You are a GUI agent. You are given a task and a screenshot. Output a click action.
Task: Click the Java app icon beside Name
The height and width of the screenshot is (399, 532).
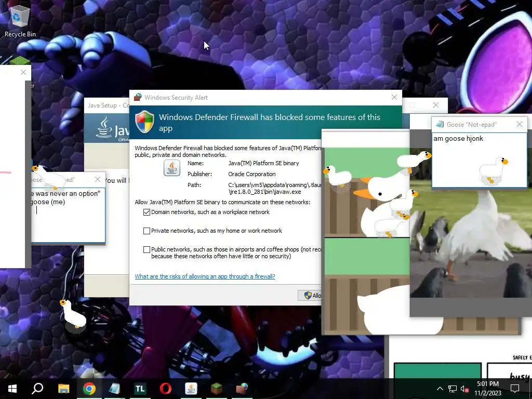pos(171,168)
